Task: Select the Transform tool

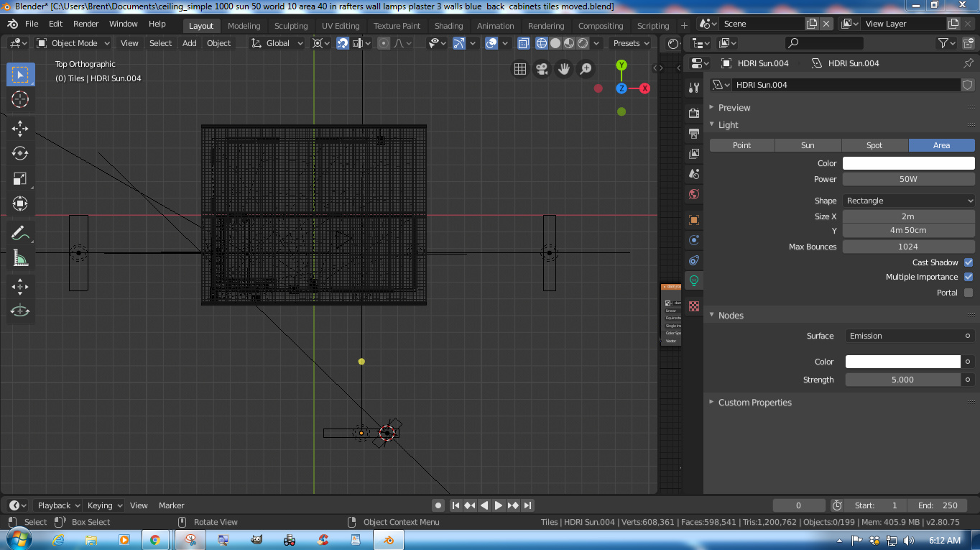Action: point(20,204)
